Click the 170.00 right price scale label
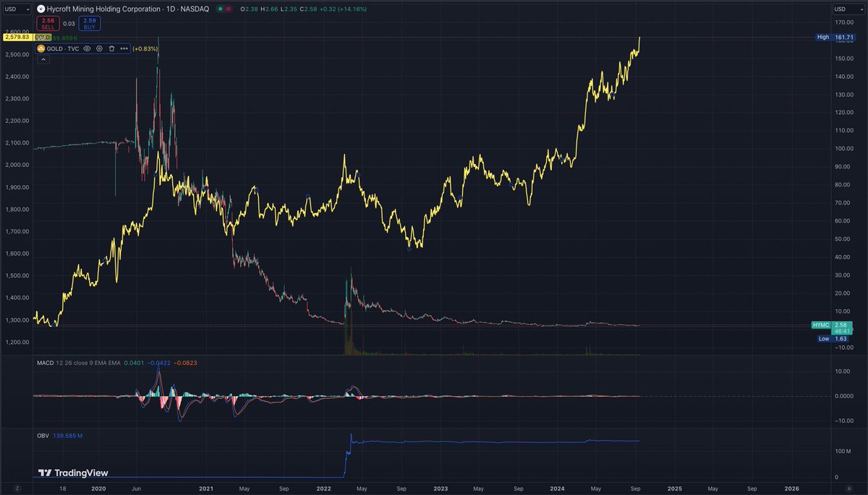This screenshot has width=868, height=495. 843,22
